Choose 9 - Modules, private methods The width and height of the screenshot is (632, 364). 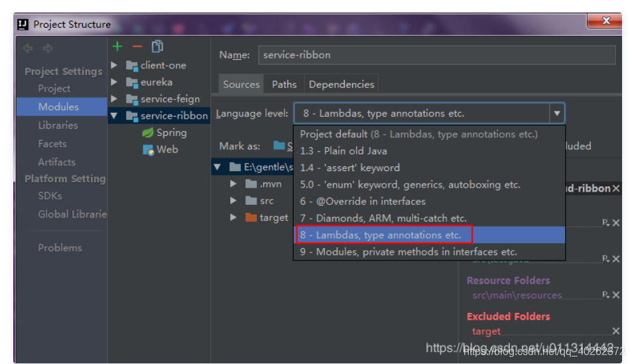pos(429,252)
